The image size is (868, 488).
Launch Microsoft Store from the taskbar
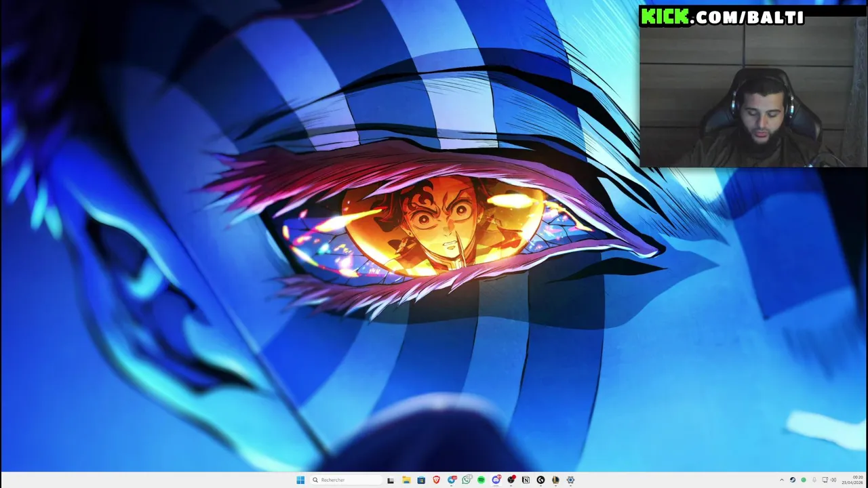pos(421,480)
